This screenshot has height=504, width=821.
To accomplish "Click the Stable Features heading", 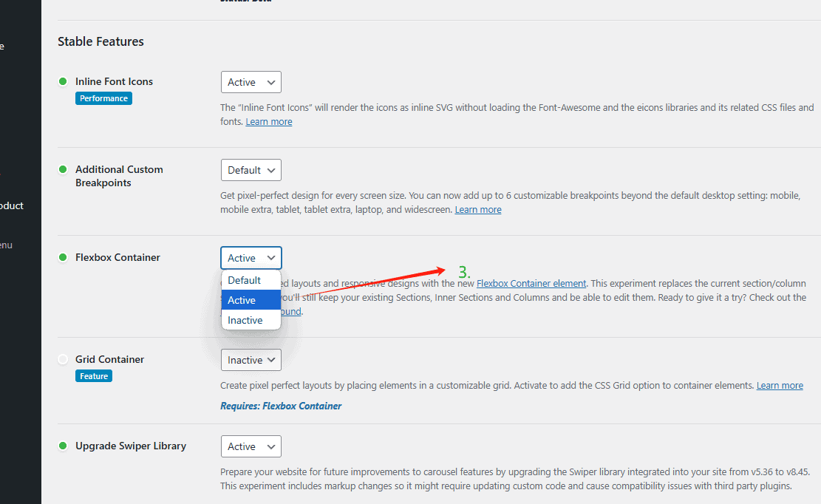I will click(101, 41).
